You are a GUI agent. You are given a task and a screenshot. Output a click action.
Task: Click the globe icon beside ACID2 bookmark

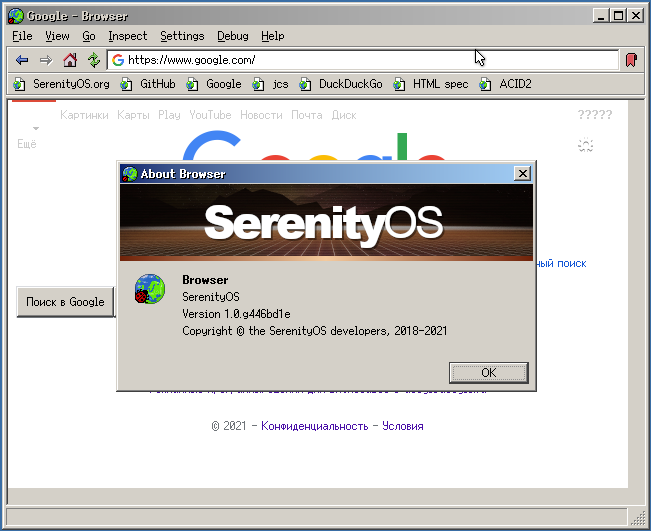click(485, 84)
